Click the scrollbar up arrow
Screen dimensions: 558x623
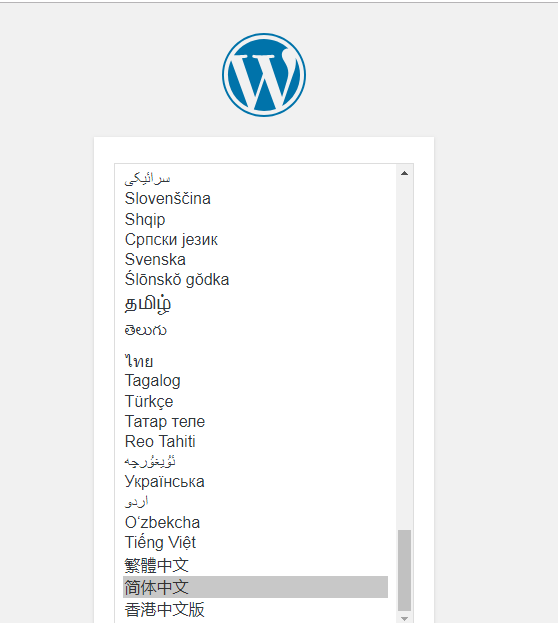pyautogui.click(x=404, y=173)
